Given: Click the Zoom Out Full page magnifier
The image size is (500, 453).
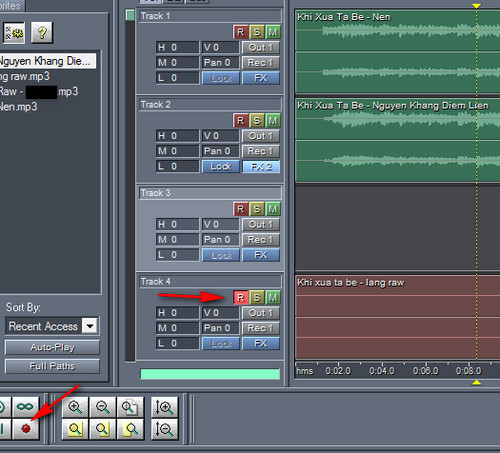Looking at the screenshot, I should click(x=130, y=407).
